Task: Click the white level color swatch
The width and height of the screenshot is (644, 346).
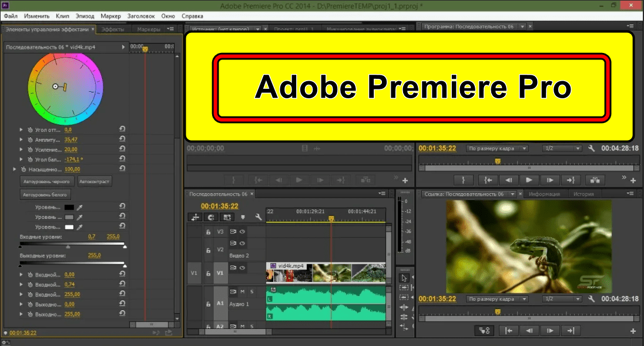Action: [69, 227]
